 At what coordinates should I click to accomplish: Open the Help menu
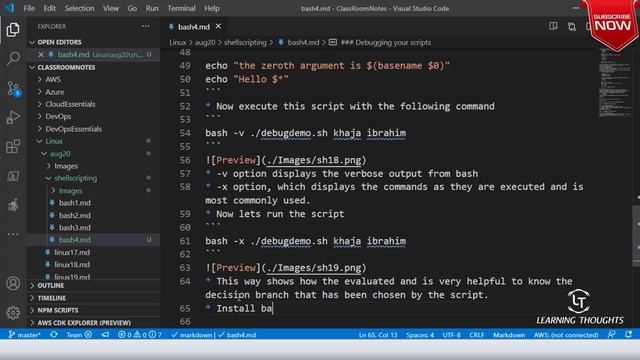212,8
